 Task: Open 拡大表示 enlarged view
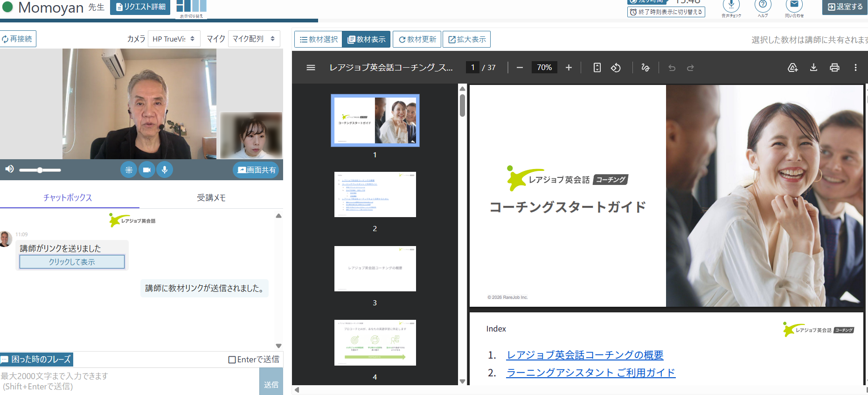point(467,39)
